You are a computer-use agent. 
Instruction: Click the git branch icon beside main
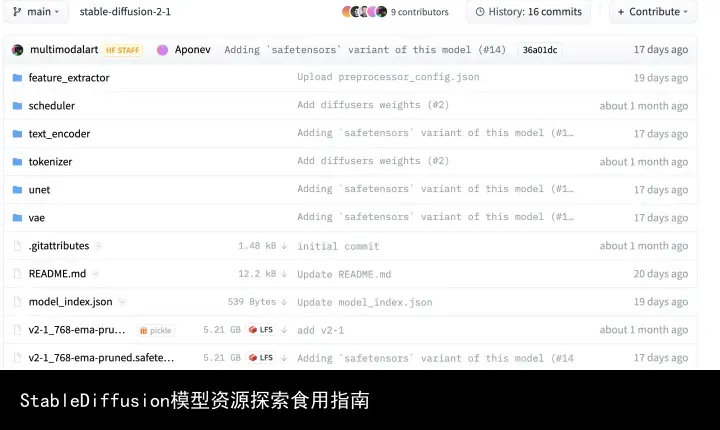17,11
